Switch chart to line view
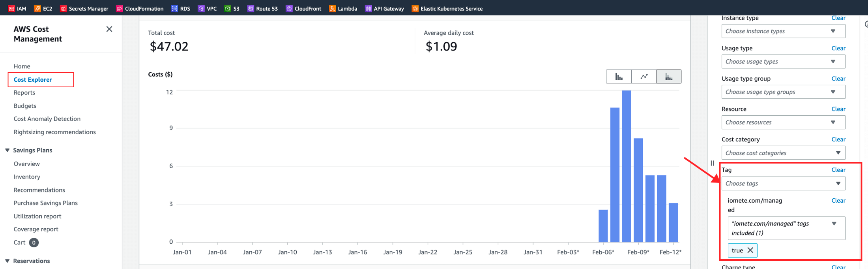Viewport: 868px width, 269px height. click(x=644, y=77)
